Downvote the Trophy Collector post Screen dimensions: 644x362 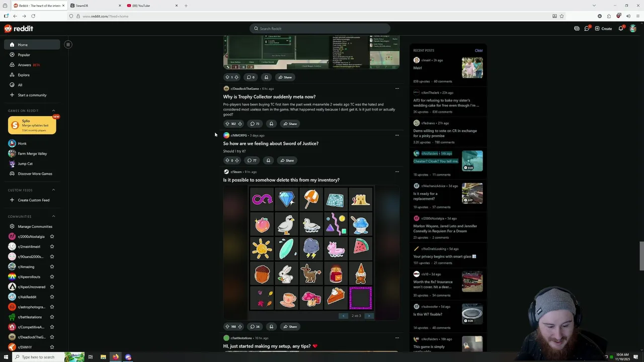coord(240,124)
